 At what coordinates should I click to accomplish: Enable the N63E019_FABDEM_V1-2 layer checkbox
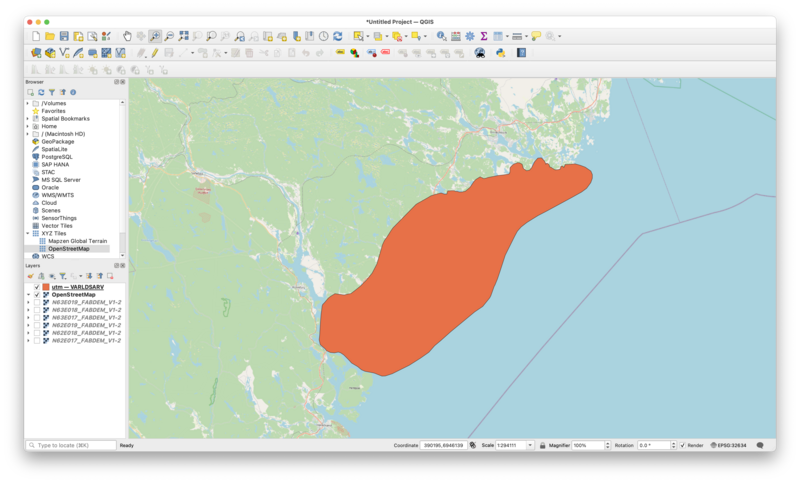point(37,302)
